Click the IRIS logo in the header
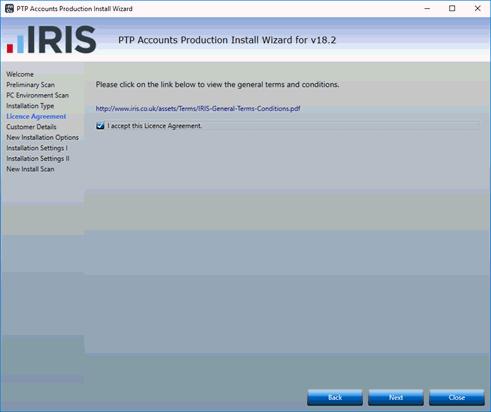The image size is (491, 412). 51,40
